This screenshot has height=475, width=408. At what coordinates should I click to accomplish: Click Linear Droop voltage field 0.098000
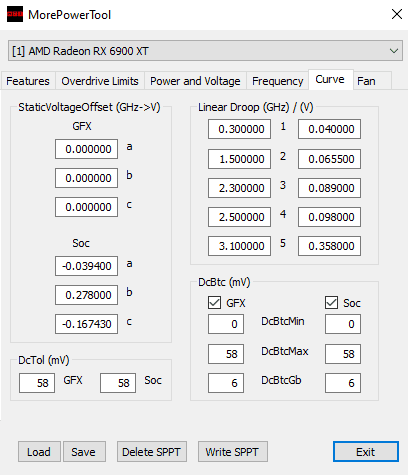point(329,217)
